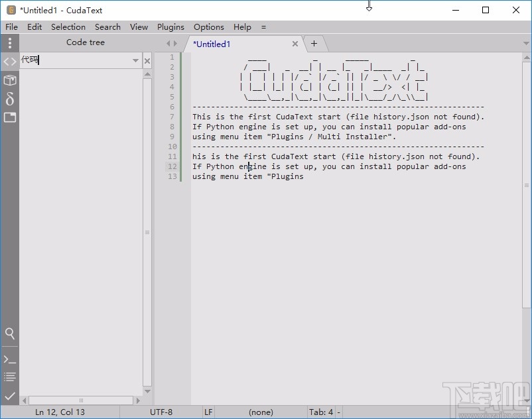Screen dimensions: 532x419
Task: Change line endings via LF field
Action: coord(208,412)
